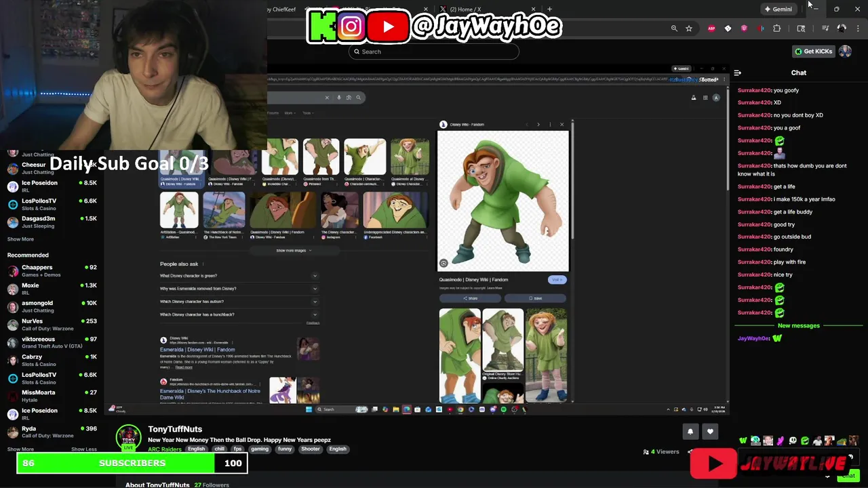Click Share under the Quasimodo image

(x=470, y=298)
